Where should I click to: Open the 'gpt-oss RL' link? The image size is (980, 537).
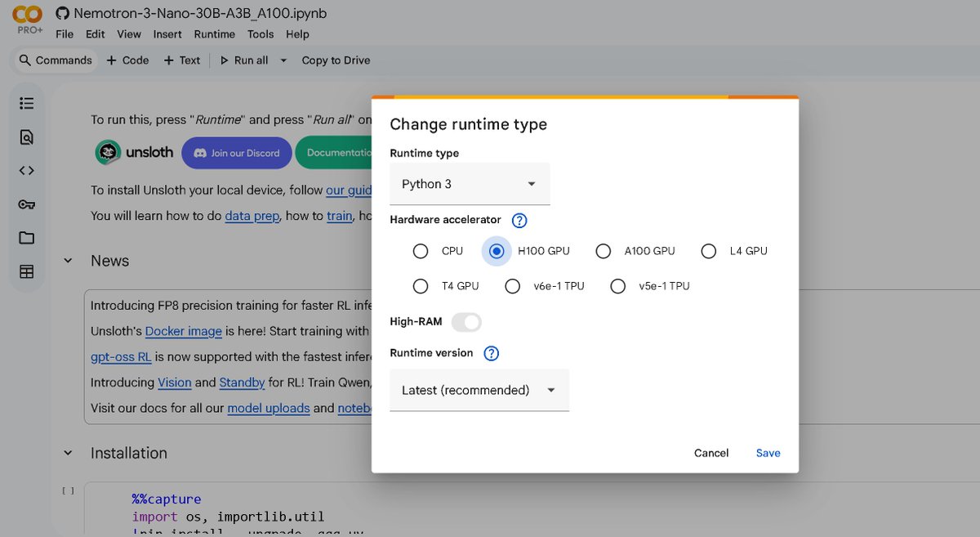[121, 356]
